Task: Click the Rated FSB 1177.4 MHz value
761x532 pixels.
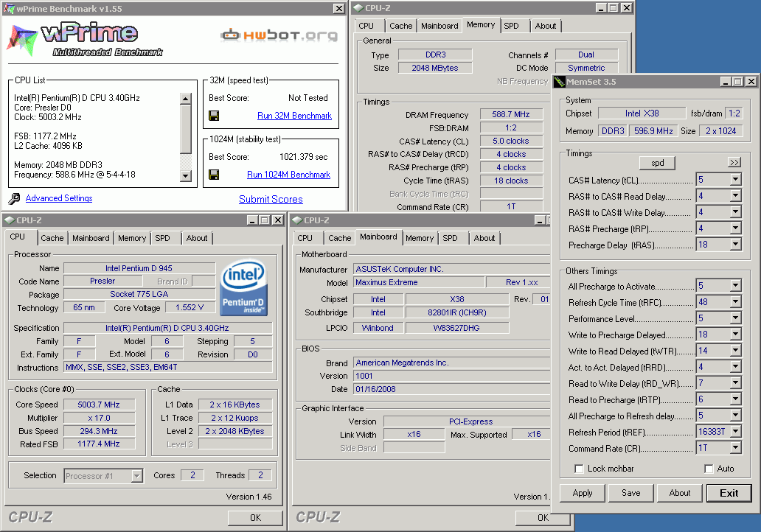Action: [x=99, y=444]
